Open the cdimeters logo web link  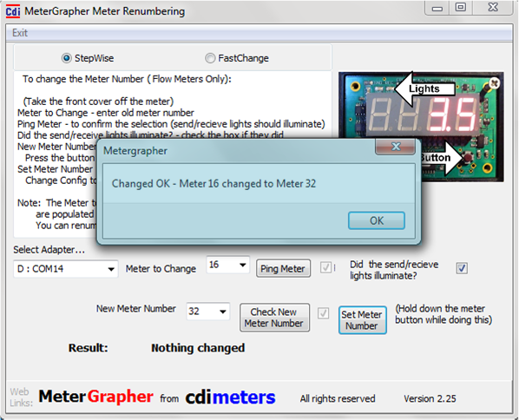[x=230, y=397]
